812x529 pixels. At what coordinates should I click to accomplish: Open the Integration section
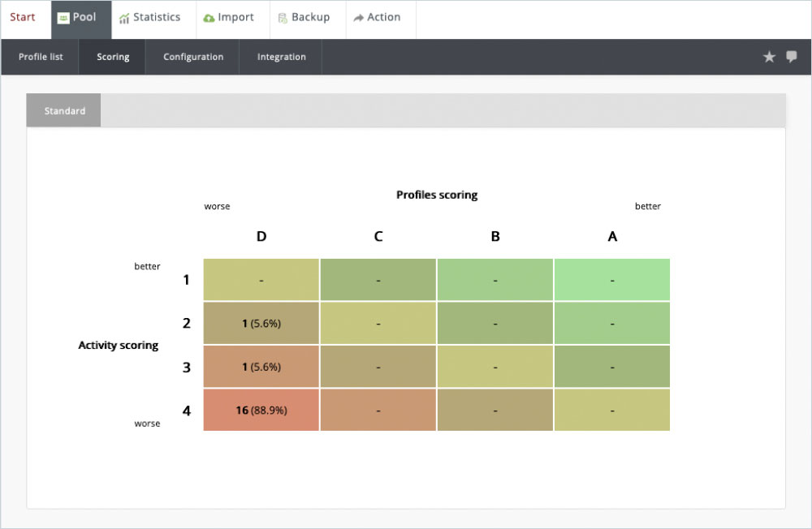[282, 57]
